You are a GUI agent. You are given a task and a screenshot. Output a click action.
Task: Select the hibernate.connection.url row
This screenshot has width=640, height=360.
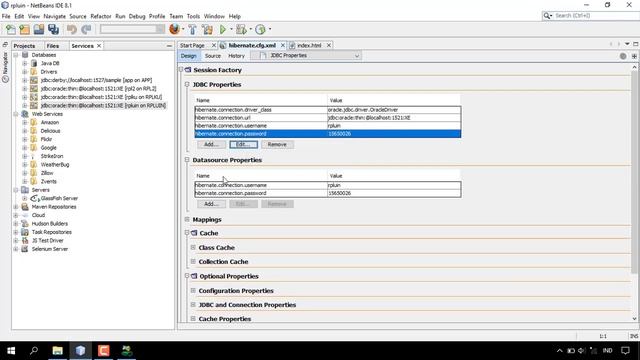[x=328, y=118]
